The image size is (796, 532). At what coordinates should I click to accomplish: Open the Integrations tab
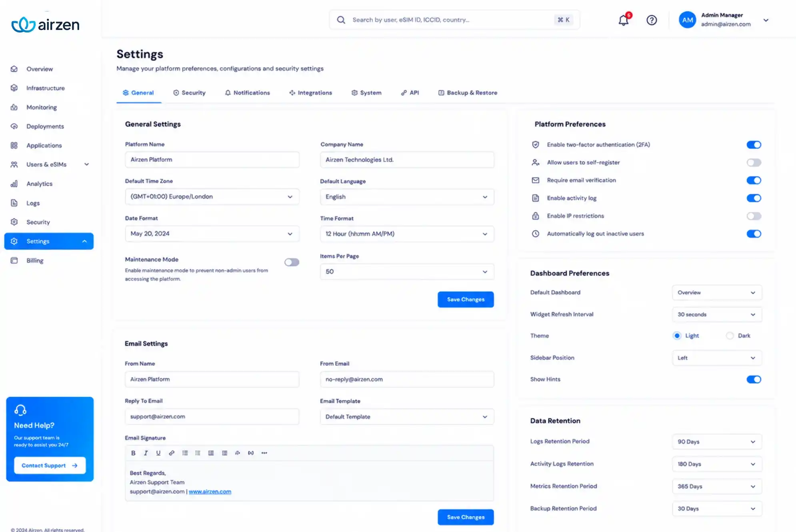click(310, 93)
